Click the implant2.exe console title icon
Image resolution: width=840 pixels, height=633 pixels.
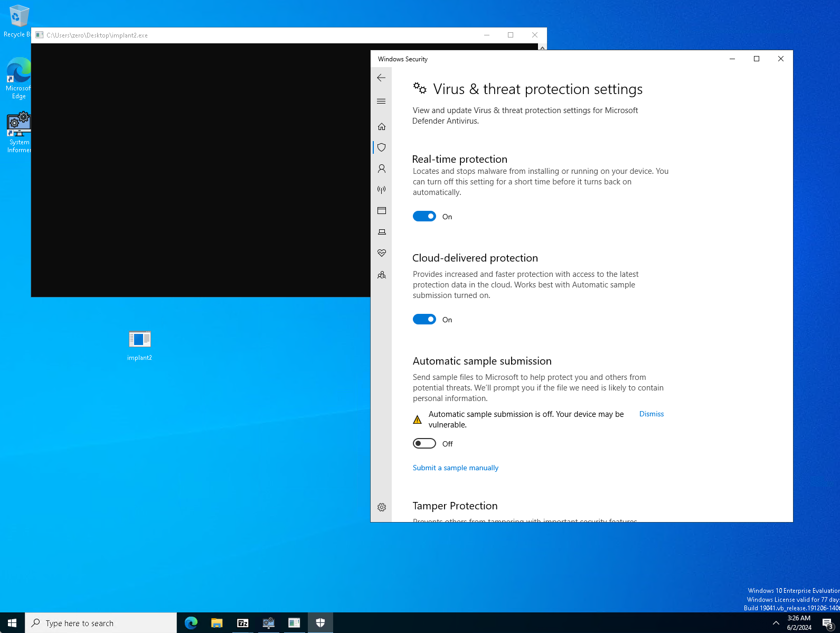[40, 35]
